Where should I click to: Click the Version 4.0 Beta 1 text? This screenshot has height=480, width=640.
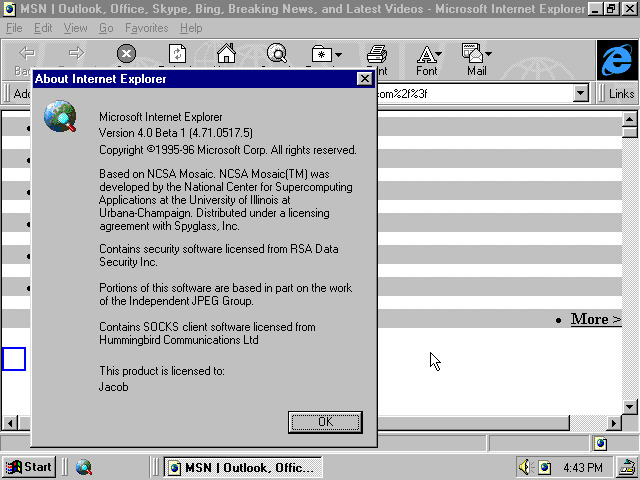[x=176, y=133]
